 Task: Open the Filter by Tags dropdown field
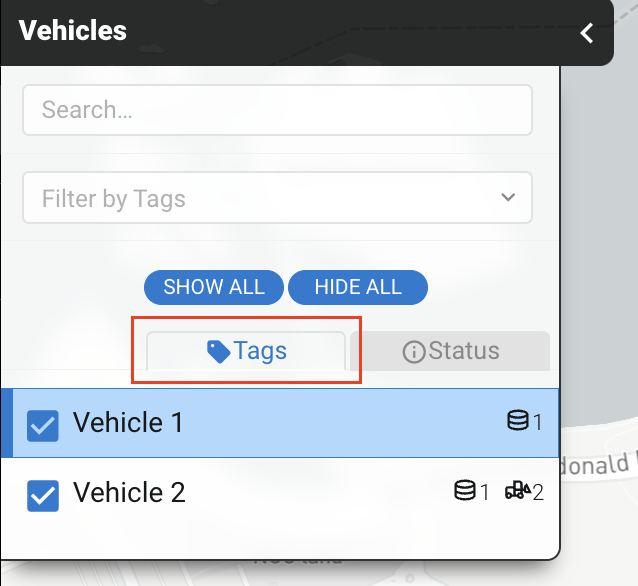coord(260,198)
